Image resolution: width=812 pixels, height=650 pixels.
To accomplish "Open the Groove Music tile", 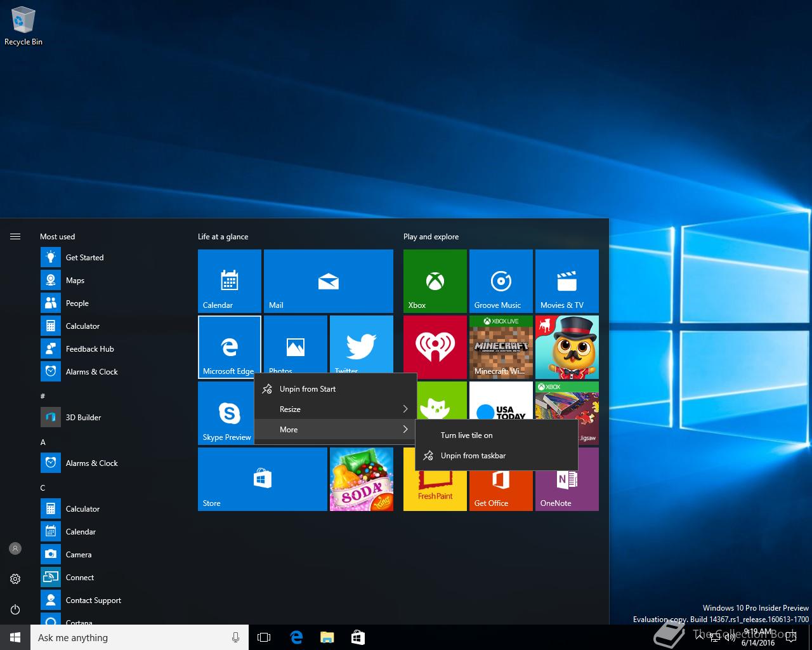I will pos(501,281).
